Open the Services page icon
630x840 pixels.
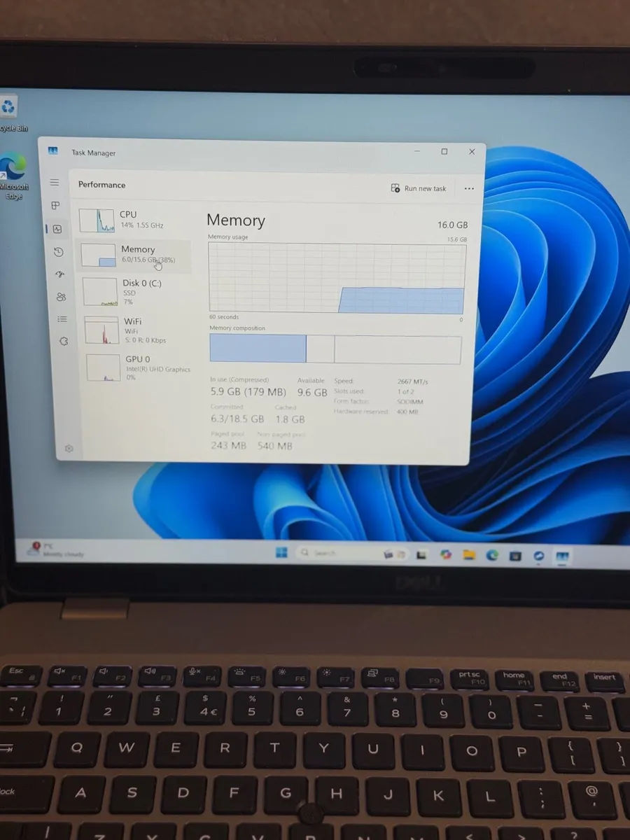point(64,341)
